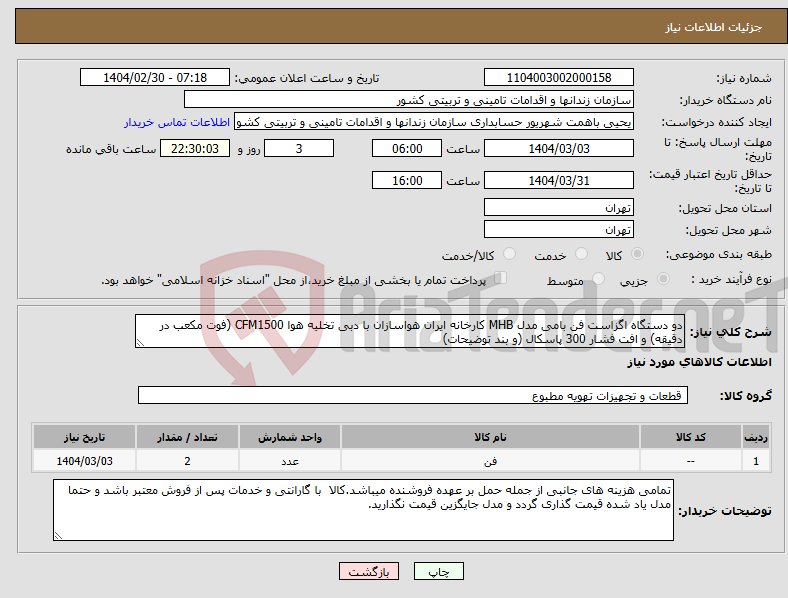The width and height of the screenshot is (788, 598).
Task: Click the need number field 1104003002000158
Action: point(558,77)
